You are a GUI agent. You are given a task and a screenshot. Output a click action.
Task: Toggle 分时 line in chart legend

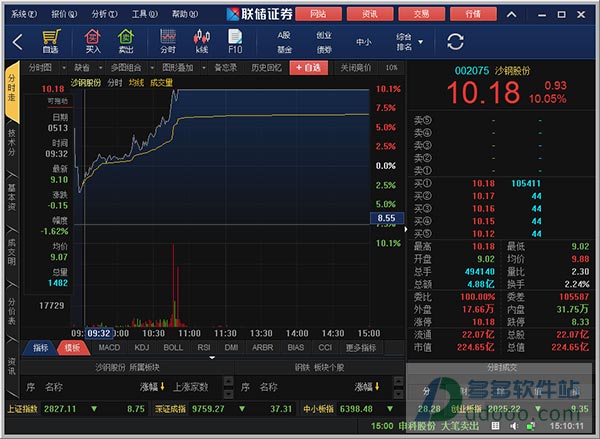click(x=115, y=83)
